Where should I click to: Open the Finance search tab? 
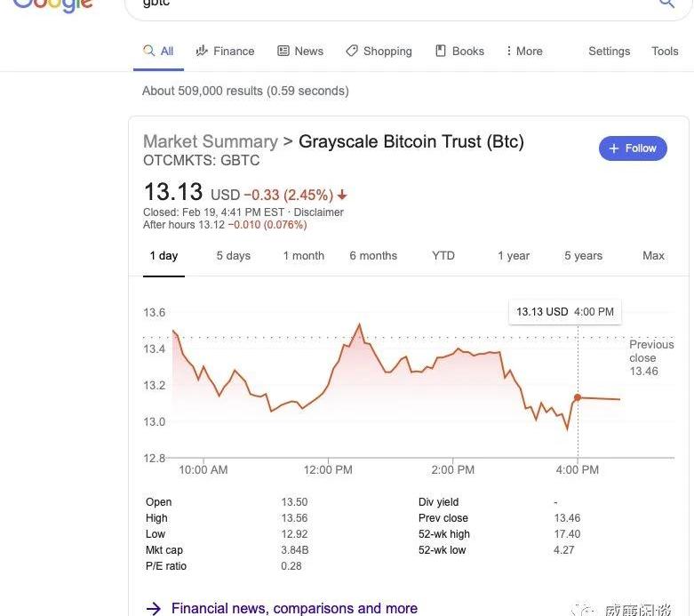coord(225,51)
